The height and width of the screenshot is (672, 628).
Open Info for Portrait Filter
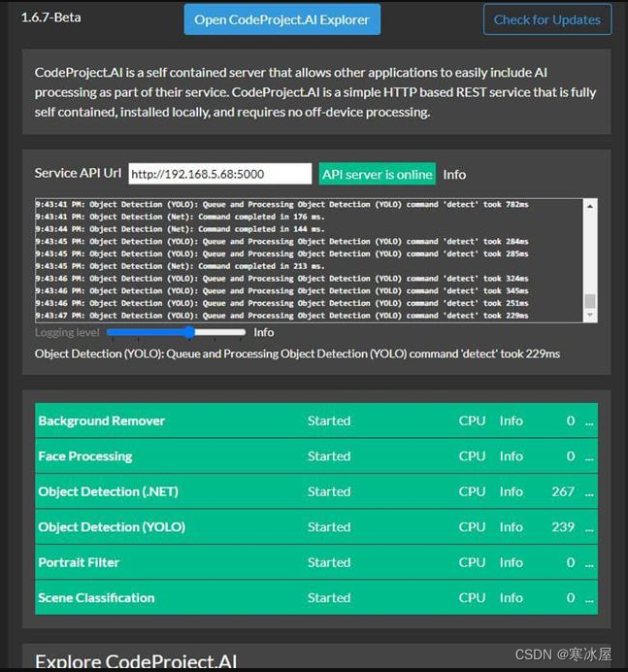coord(511,562)
